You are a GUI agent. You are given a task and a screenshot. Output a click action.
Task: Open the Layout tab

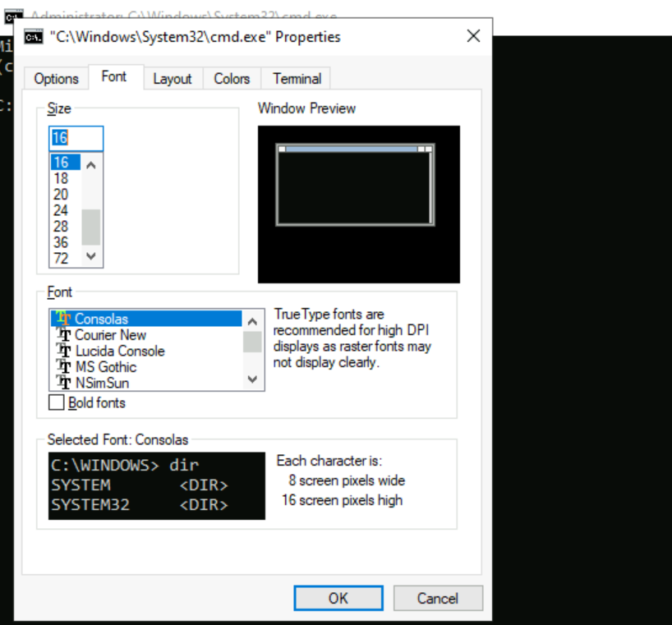tap(173, 78)
